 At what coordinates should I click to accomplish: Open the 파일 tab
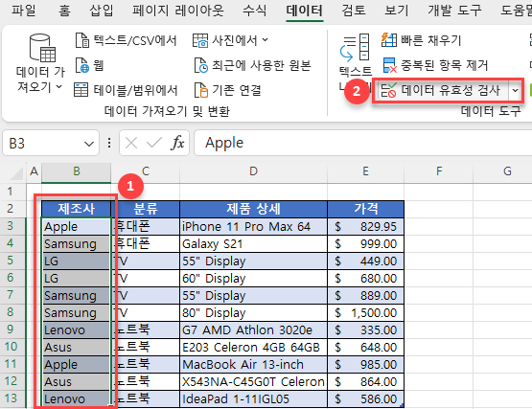(x=23, y=10)
